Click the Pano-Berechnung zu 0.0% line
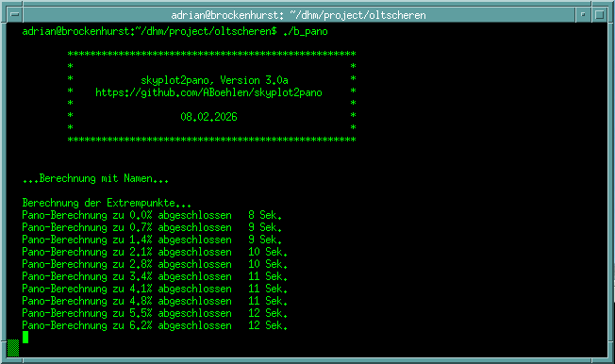 click(152, 215)
